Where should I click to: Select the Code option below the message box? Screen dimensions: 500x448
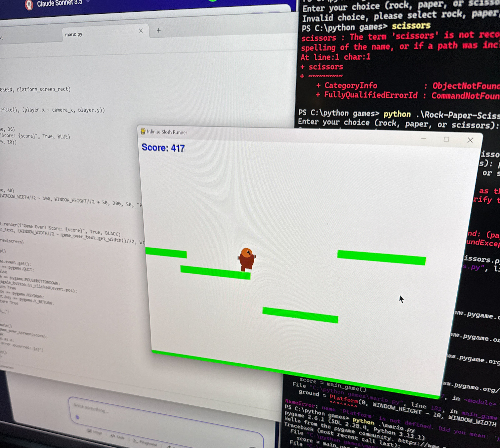pos(118,437)
